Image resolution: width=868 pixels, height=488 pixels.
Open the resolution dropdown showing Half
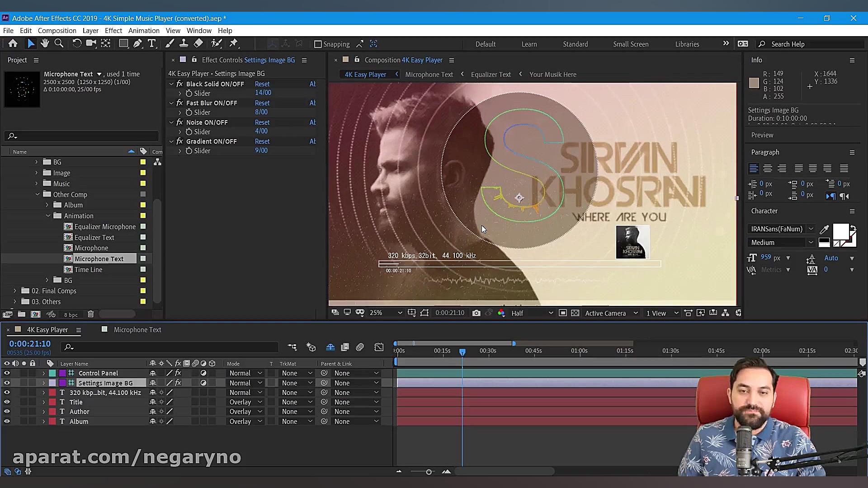(532, 313)
